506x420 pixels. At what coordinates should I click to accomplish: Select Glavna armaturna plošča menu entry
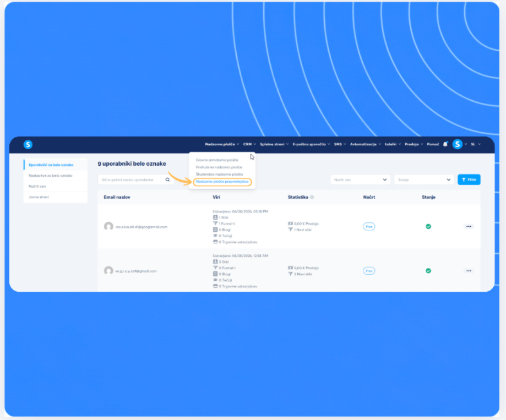pyautogui.click(x=217, y=160)
